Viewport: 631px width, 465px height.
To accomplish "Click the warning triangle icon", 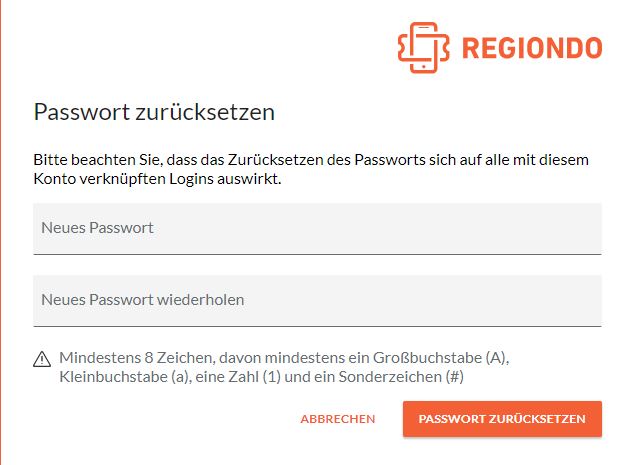I will [42, 359].
